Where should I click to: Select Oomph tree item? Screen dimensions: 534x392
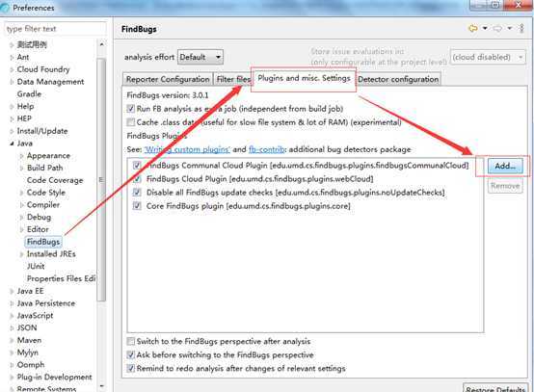(x=31, y=365)
